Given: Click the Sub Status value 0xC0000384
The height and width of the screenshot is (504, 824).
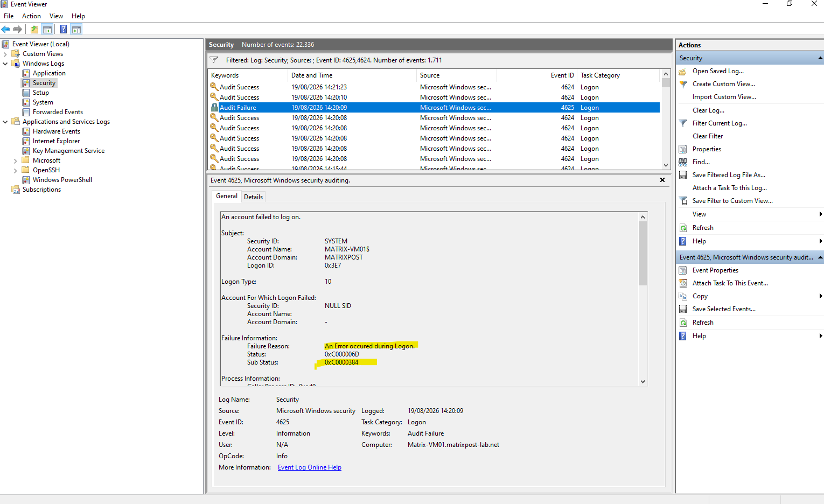Looking at the screenshot, I should 341,362.
